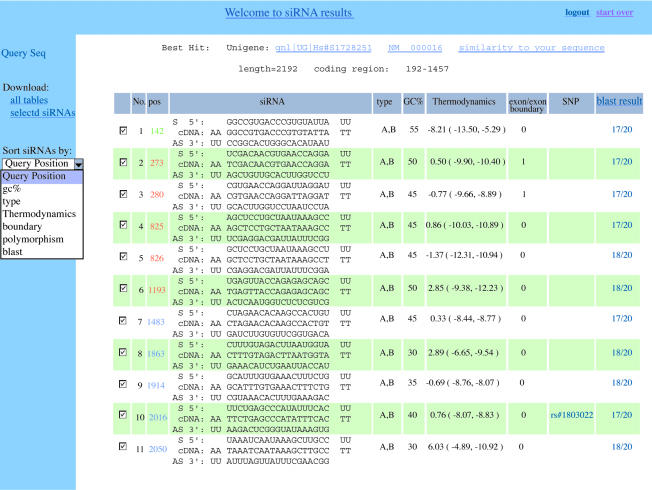
Task: Toggle checkbox for siRNA at position 2050
Action: (x=123, y=446)
